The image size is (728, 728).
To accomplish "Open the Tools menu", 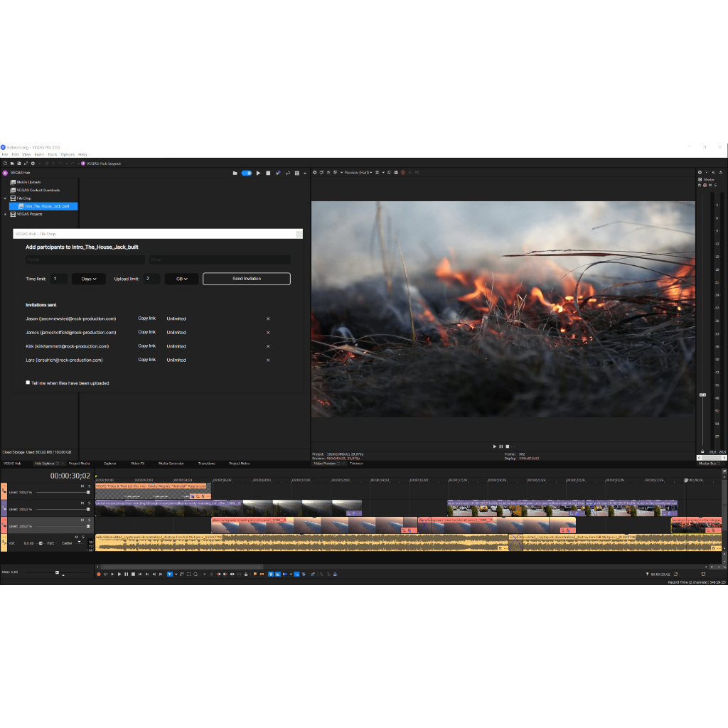I will coord(52,154).
